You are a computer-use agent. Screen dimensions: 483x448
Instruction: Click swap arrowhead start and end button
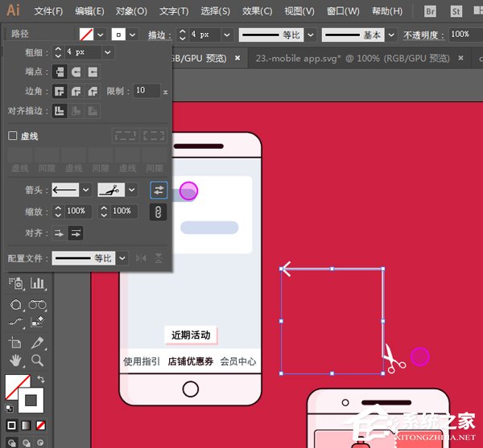(x=159, y=190)
